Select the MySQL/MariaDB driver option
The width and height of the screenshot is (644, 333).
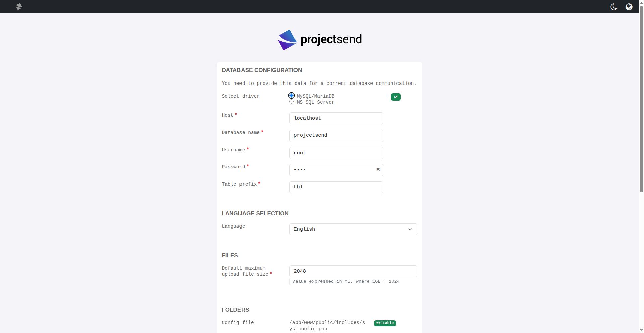(x=292, y=96)
